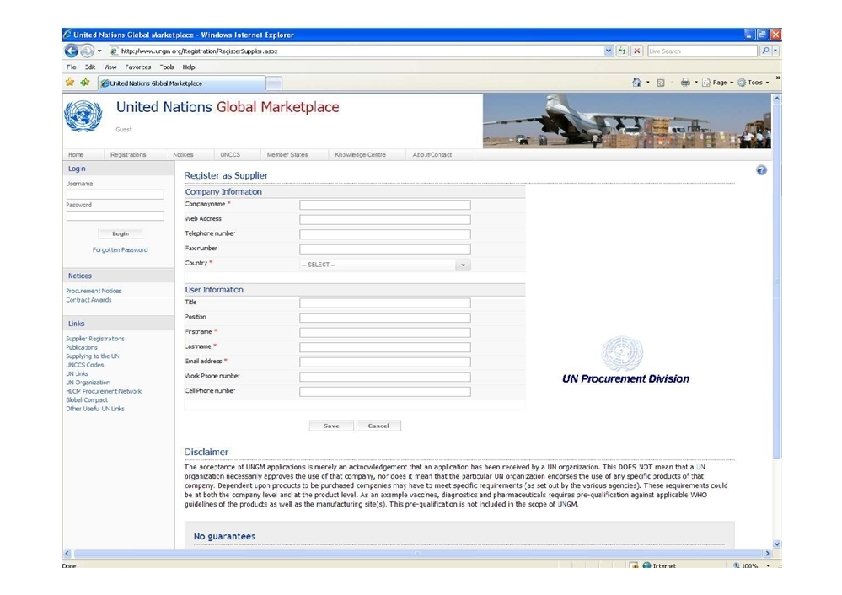The height and width of the screenshot is (595, 842).
Task: Open the Help menu
Action: tap(189, 67)
